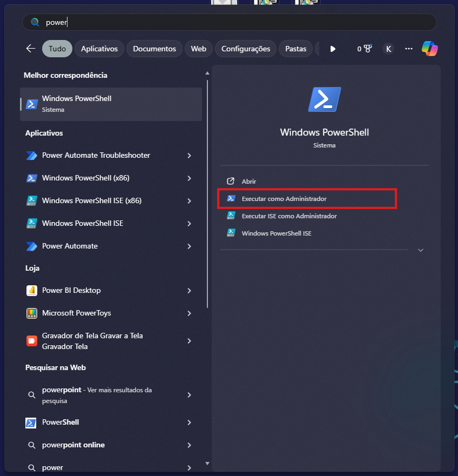
Task: Expand more actions chevron in details pane
Action: click(x=421, y=250)
